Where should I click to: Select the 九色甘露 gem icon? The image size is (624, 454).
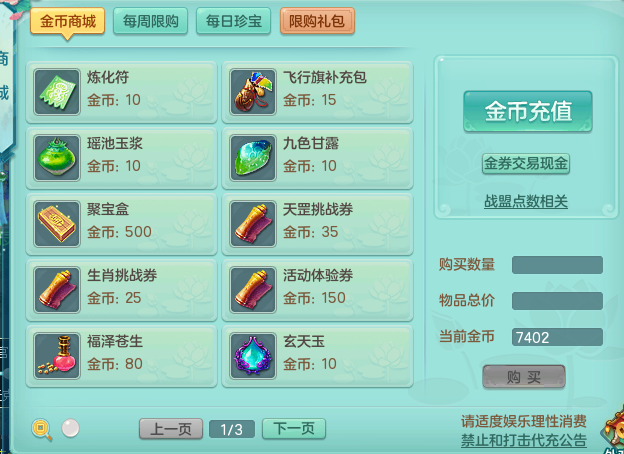(x=253, y=158)
